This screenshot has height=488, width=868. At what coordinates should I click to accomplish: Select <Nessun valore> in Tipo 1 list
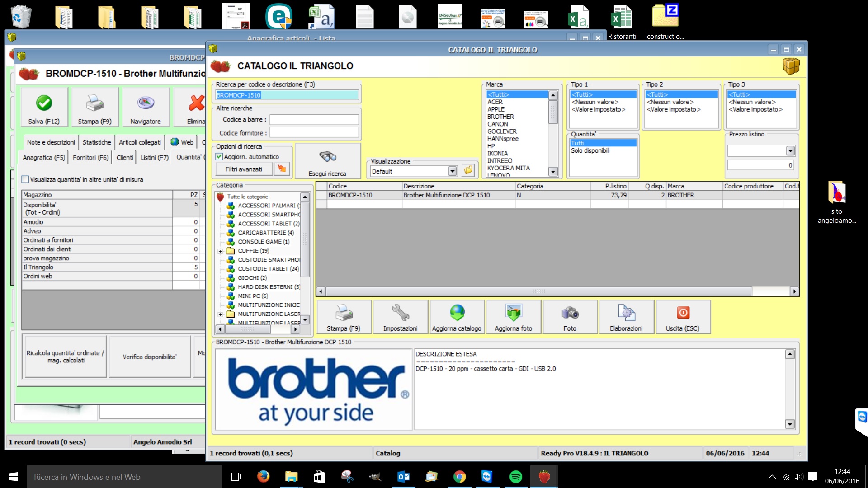[595, 102]
